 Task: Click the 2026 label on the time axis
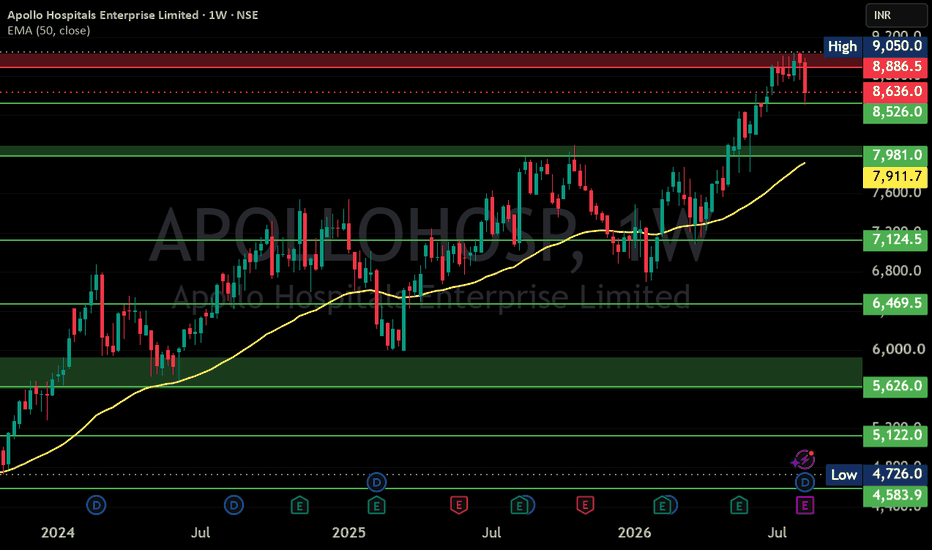pos(634,533)
